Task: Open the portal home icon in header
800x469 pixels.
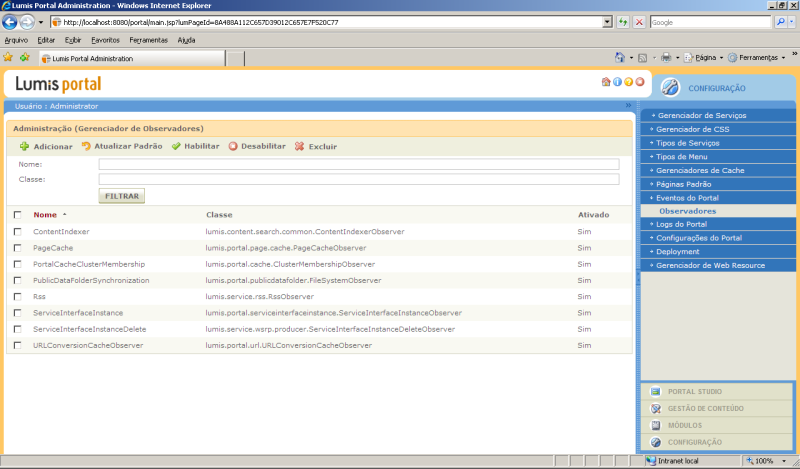Action: pyautogui.click(x=606, y=82)
